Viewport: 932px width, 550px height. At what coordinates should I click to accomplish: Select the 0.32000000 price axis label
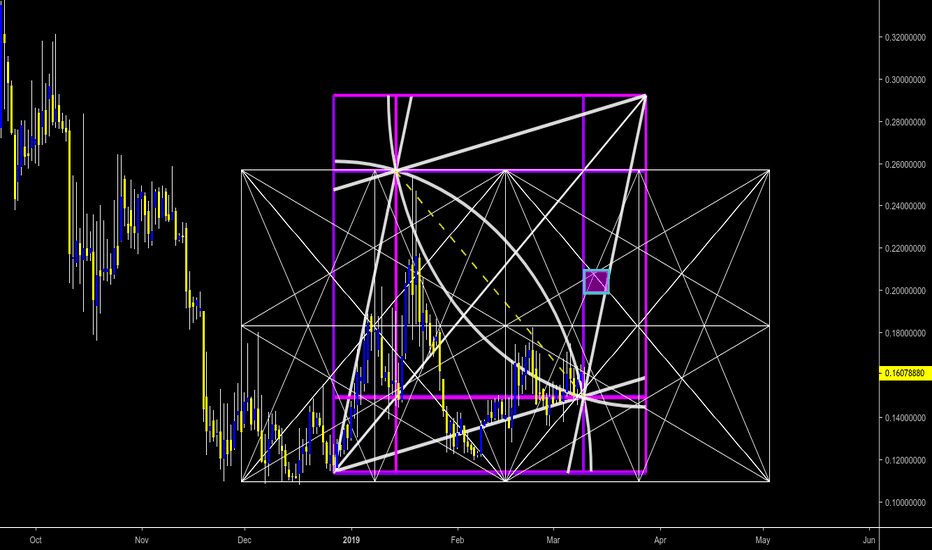coord(905,37)
